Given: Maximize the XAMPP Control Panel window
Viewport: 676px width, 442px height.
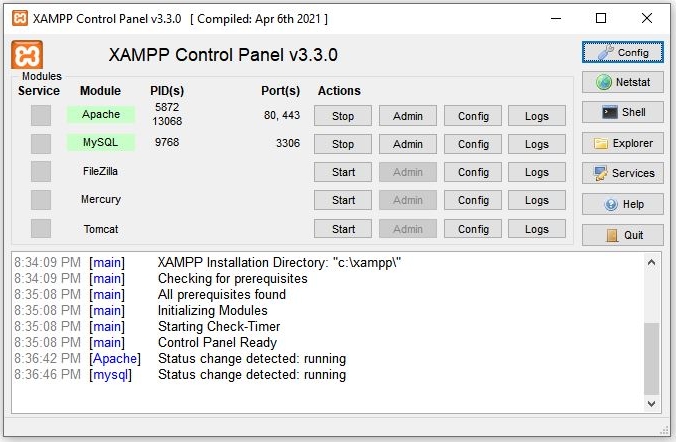Looking at the screenshot, I should 601,18.
